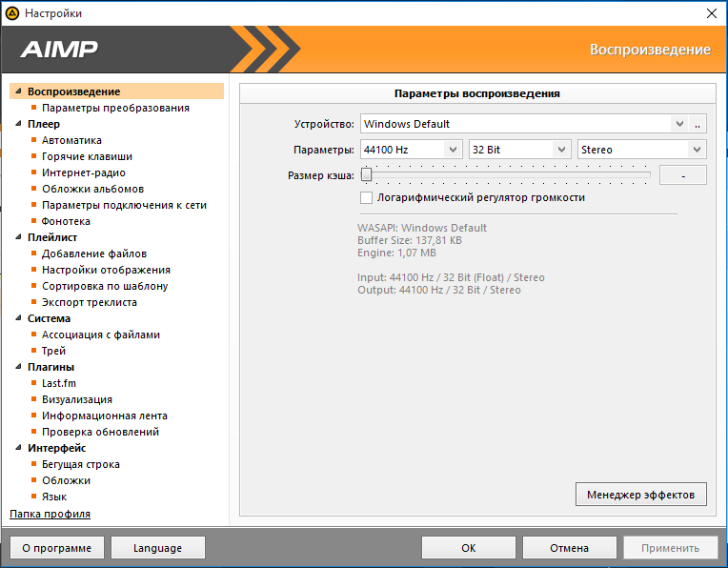Click the Отмена button
The height and width of the screenshot is (568, 728).
(x=569, y=548)
